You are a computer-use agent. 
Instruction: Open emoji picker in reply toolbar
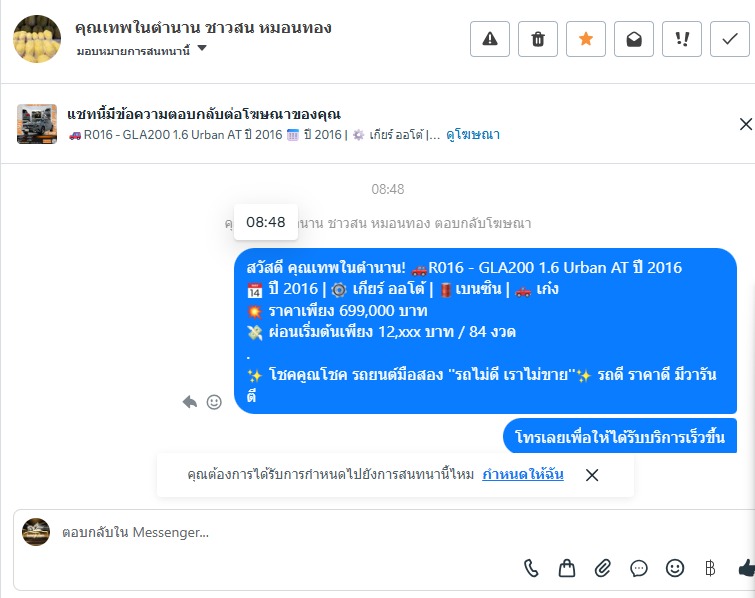click(675, 568)
